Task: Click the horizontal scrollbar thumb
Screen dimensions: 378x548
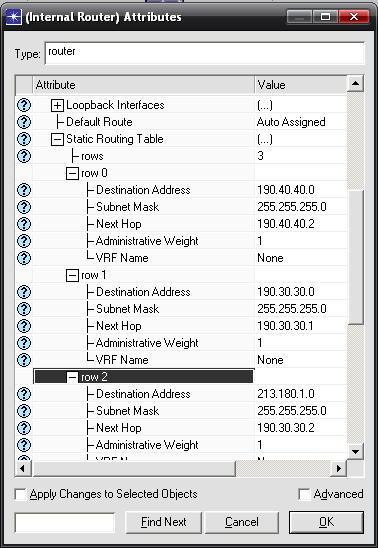Action: coord(134,468)
